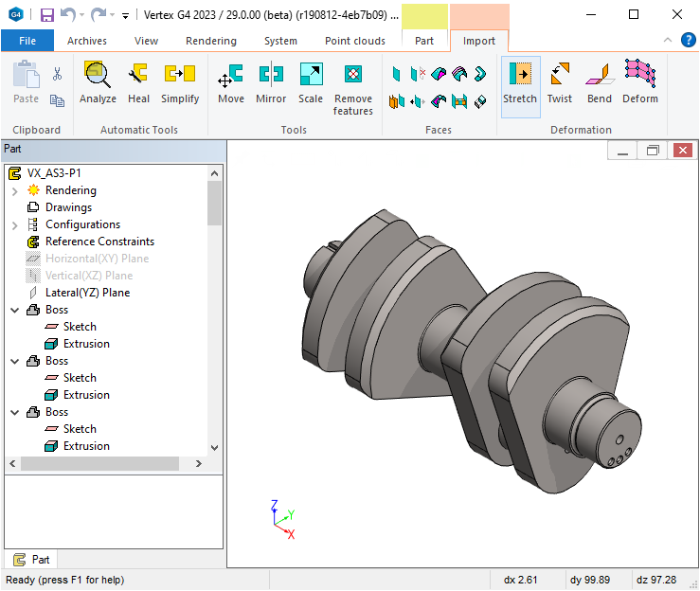Select the Mirror tool
This screenshot has height=591, width=700.
[x=271, y=82]
